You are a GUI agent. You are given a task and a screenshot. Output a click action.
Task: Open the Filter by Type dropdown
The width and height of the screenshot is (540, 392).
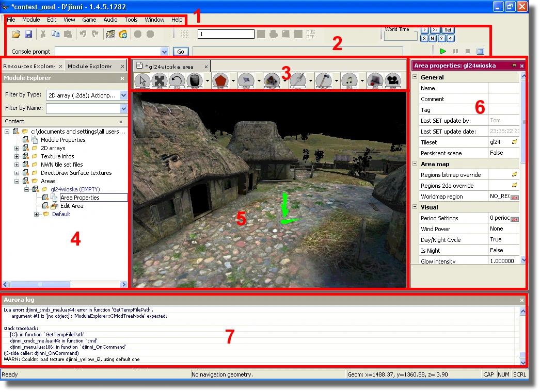(x=123, y=95)
